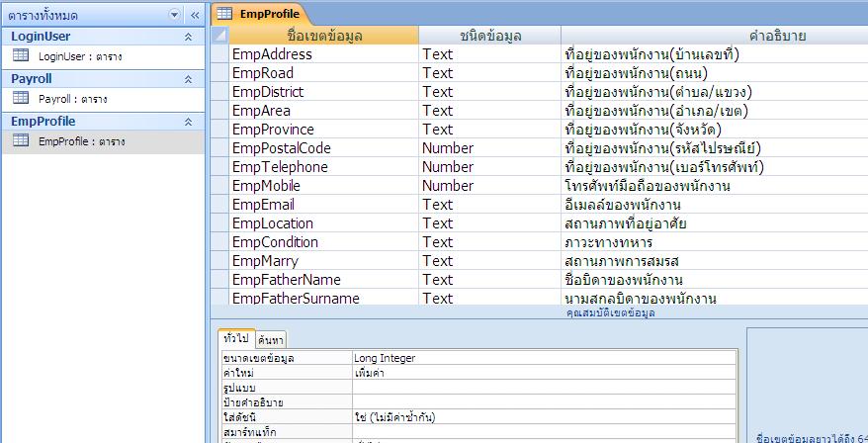Screen dimensions: 868x443
Task: Collapse the Payroll group
Action: pos(188,79)
